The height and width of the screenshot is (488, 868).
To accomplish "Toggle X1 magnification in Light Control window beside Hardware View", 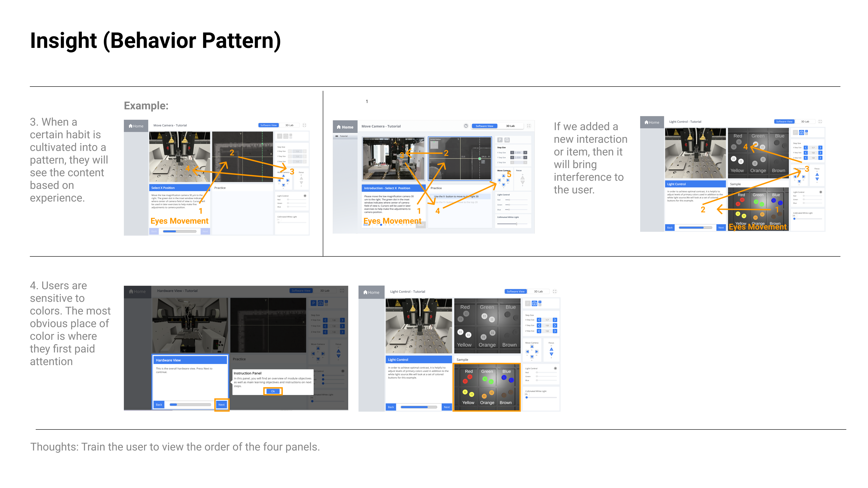I will [540, 302].
